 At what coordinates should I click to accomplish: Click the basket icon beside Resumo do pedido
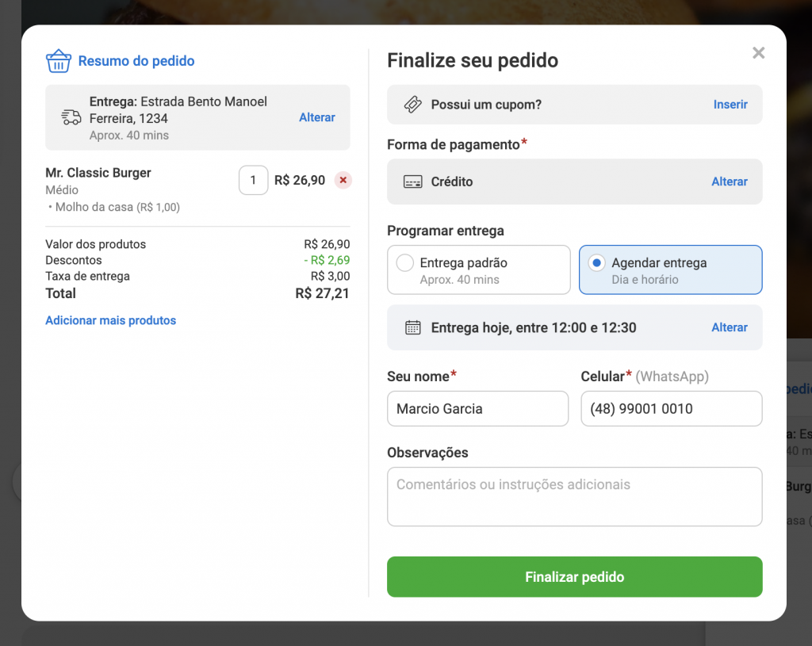59,60
